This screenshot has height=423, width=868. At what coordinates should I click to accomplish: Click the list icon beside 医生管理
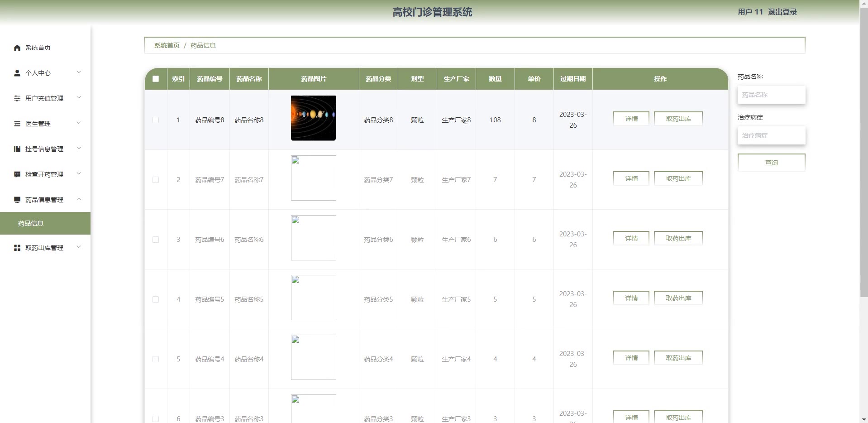coord(17,124)
